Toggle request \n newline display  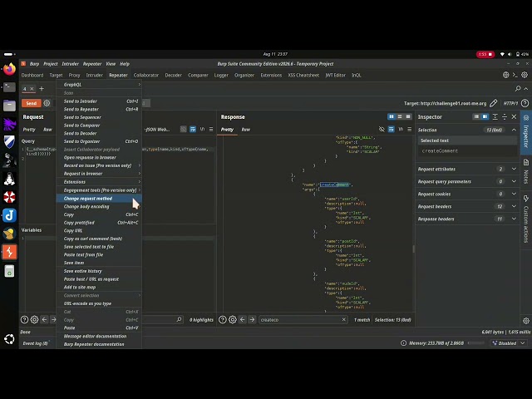[x=202, y=130]
